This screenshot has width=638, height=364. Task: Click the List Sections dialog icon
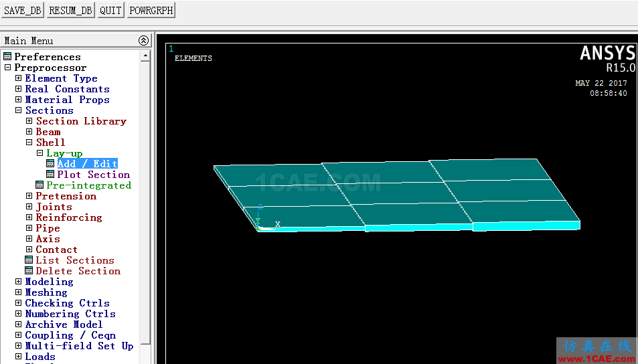[29, 260]
